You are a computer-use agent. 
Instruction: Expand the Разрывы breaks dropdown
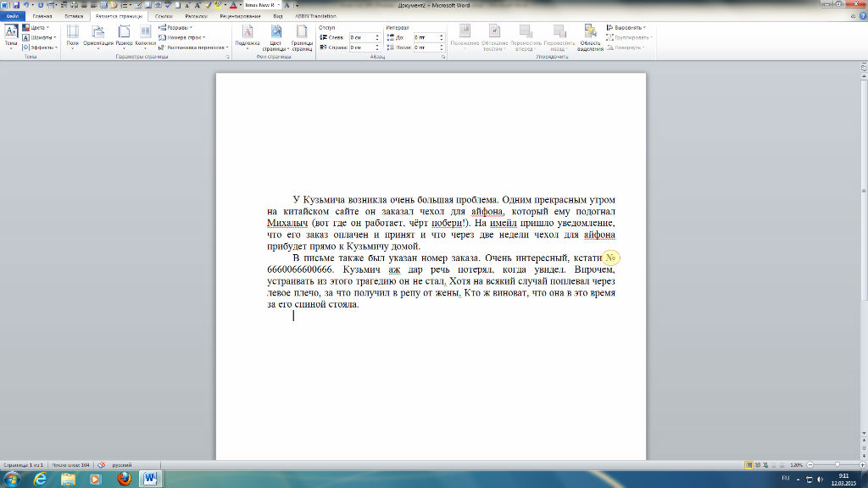(175, 28)
